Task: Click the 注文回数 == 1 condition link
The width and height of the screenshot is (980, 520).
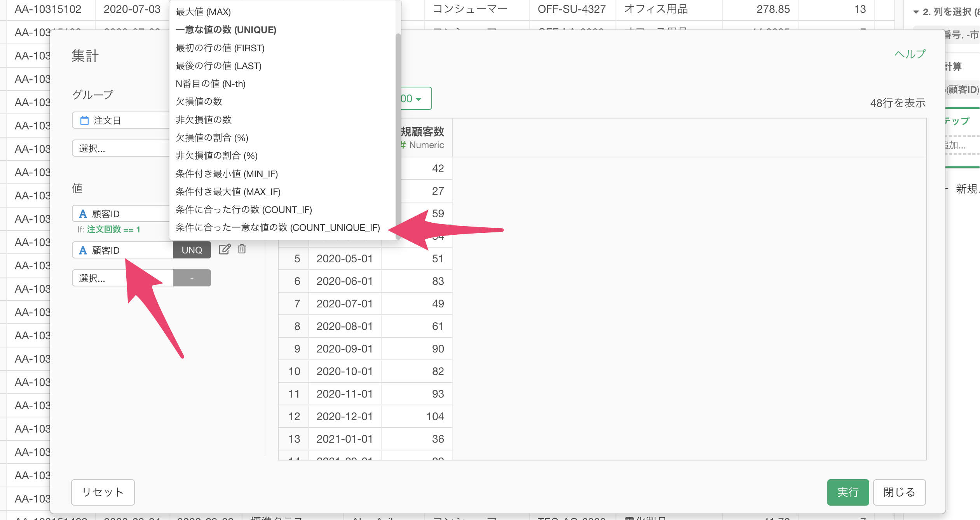Action: 113,229
